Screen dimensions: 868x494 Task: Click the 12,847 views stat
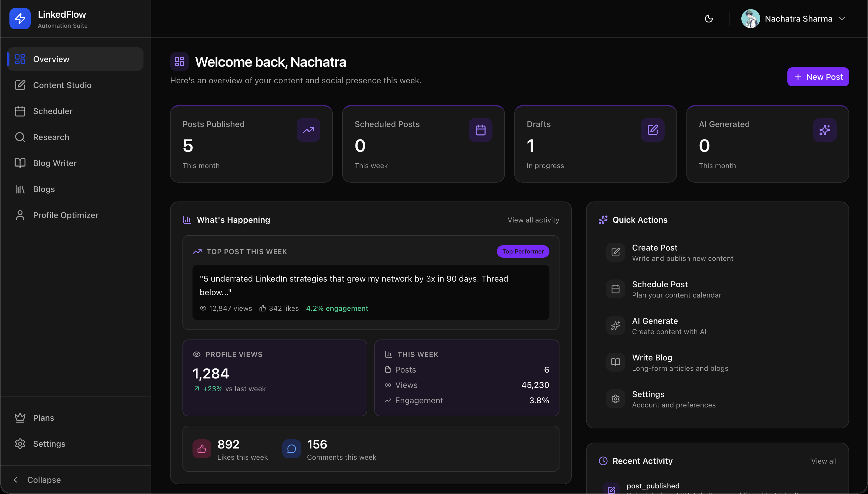(x=226, y=308)
